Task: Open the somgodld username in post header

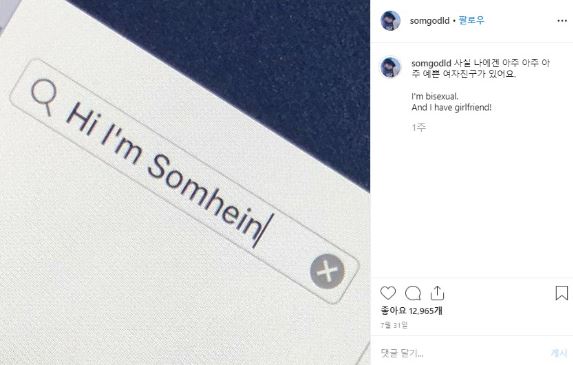Action: tap(429, 21)
